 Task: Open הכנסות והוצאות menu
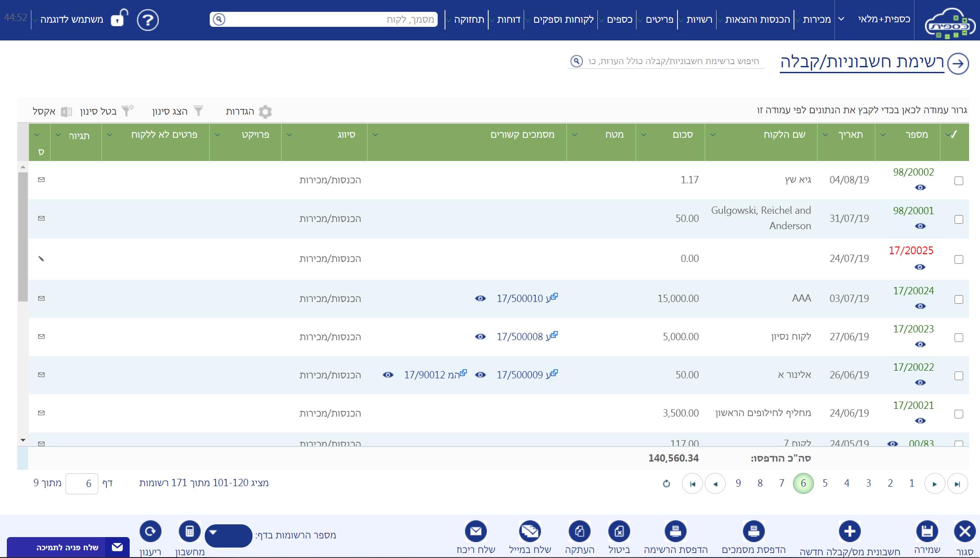coord(758,20)
